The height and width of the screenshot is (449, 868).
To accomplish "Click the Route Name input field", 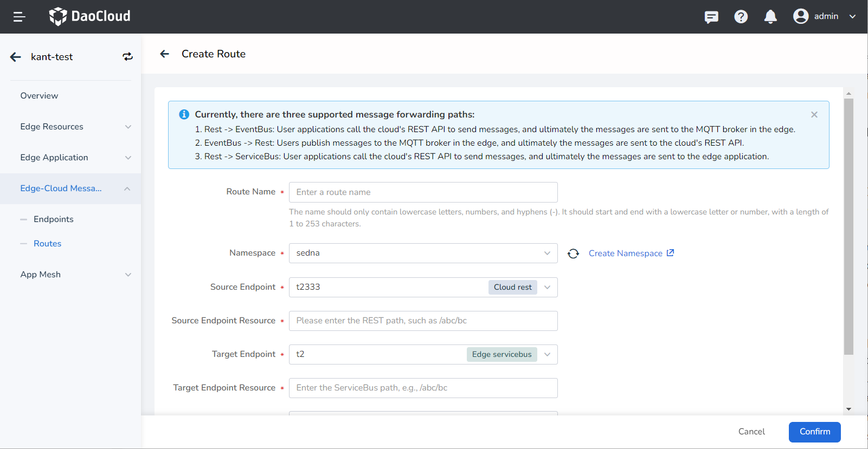I will coord(423,192).
